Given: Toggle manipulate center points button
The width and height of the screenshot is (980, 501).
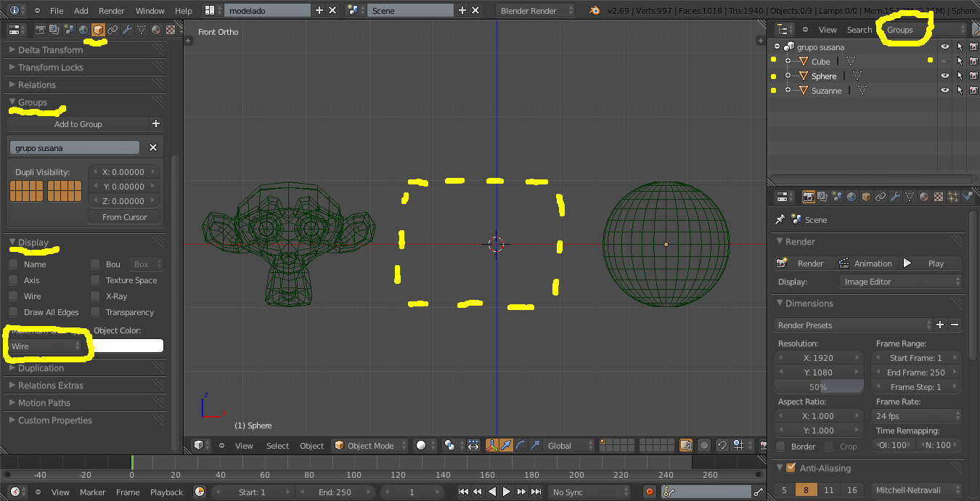Looking at the screenshot, I should point(473,445).
